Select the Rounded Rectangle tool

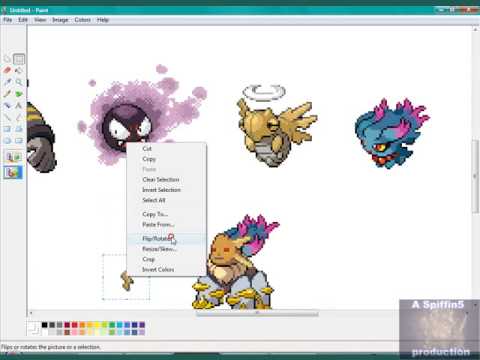pos(19,140)
